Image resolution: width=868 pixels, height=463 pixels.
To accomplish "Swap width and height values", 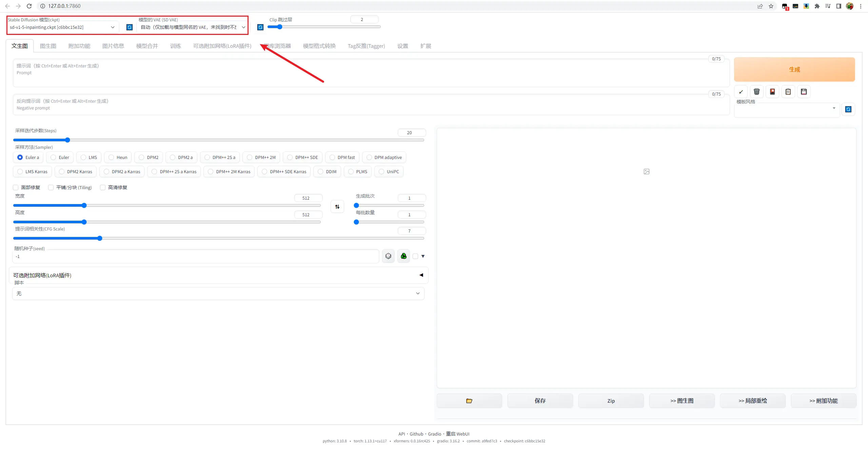I will tap(337, 207).
